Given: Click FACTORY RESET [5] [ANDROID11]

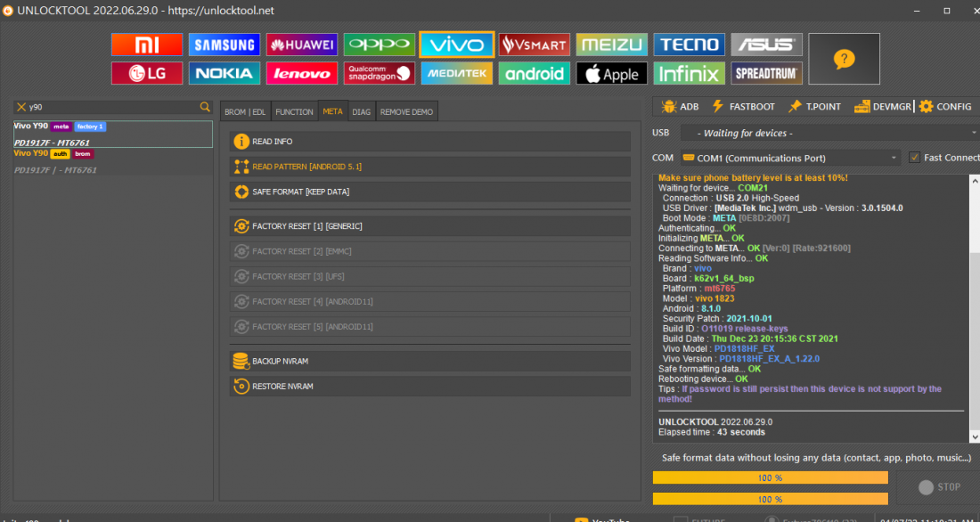Looking at the screenshot, I should pyautogui.click(x=430, y=326).
